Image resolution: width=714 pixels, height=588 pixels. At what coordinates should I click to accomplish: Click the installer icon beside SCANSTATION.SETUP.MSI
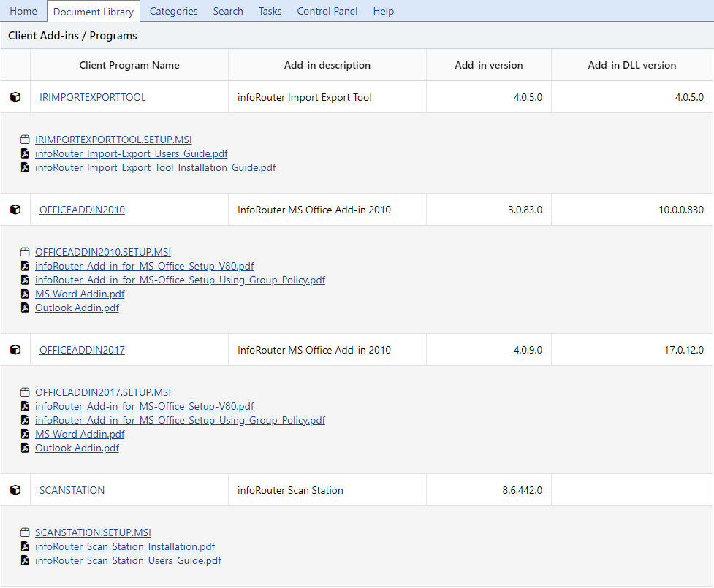pos(25,532)
